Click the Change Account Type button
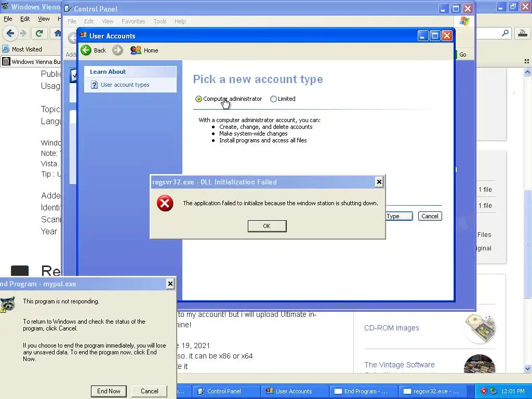Viewport: 532px width, 399px height. 399,216
